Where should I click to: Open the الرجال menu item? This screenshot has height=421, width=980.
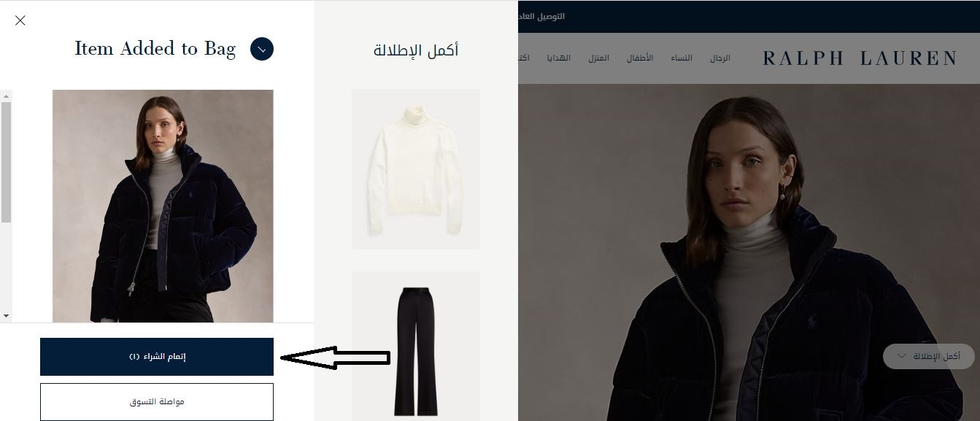[720, 58]
